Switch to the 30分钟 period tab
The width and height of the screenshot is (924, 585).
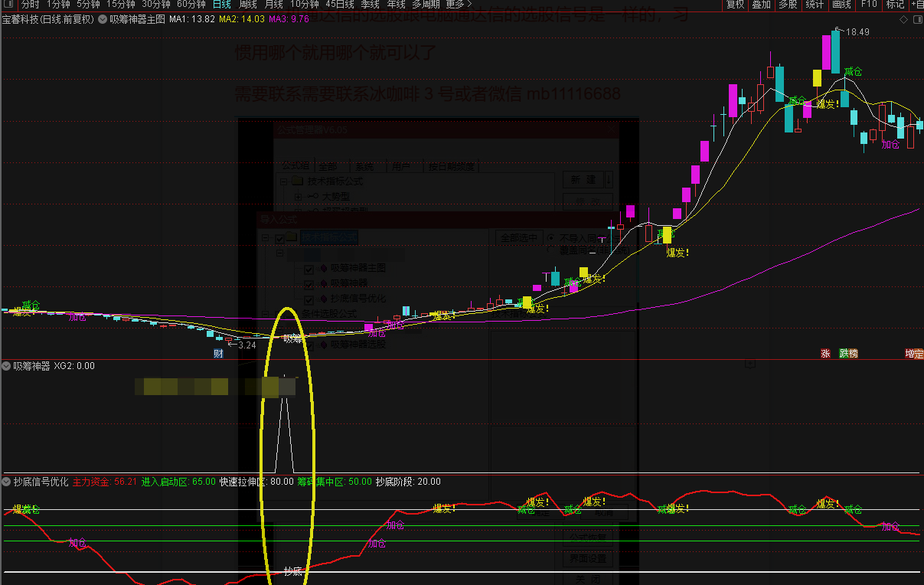(x=156, y=5)
